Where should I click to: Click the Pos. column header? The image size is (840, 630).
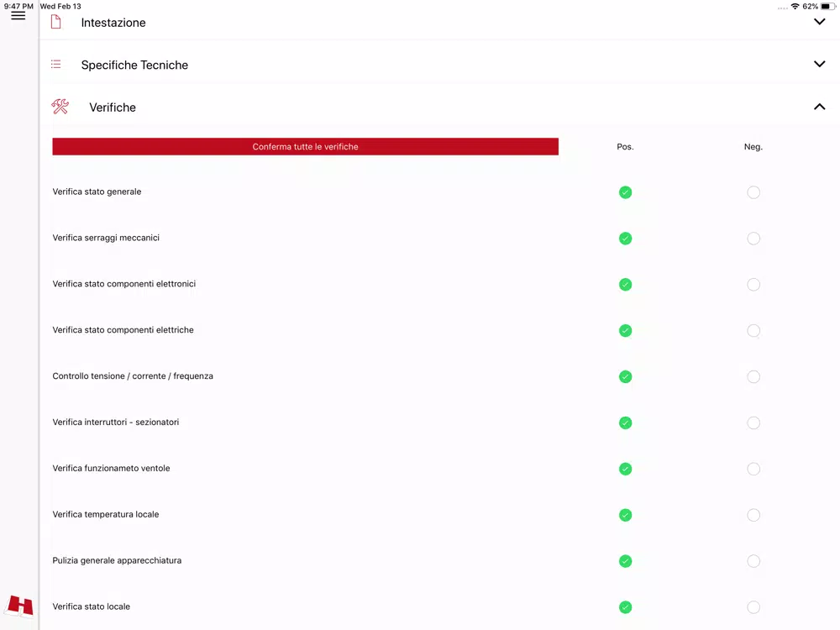(x=625, y=147)
